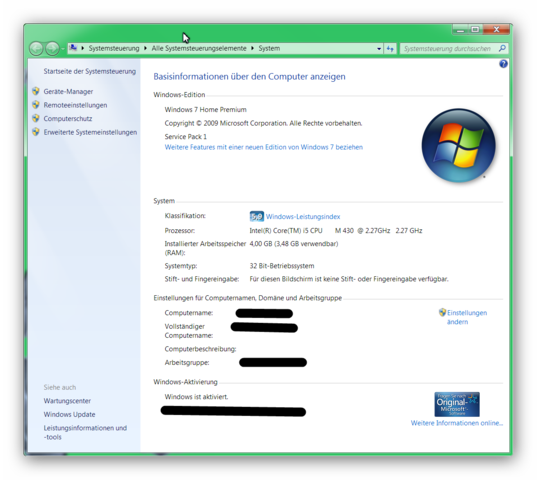The image size is (537, 480).
Task: Click the refresh button in address bar
Action: click(x=390, y=49)
